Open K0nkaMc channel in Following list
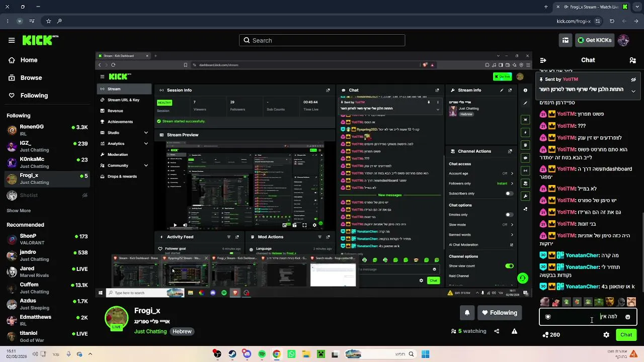This screenshot has width=644, height=362. click(x=47, y=162)
